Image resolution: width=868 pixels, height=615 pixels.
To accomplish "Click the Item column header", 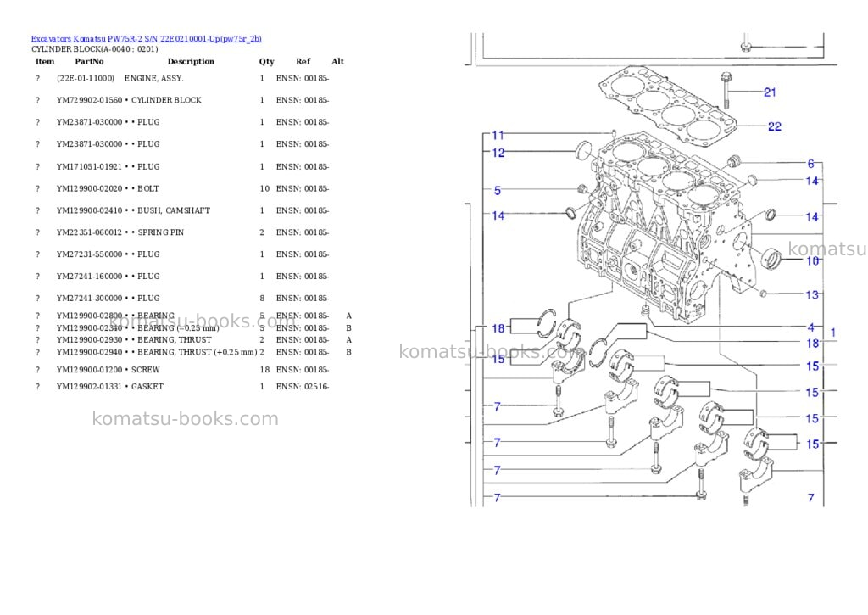I will 45,61.
